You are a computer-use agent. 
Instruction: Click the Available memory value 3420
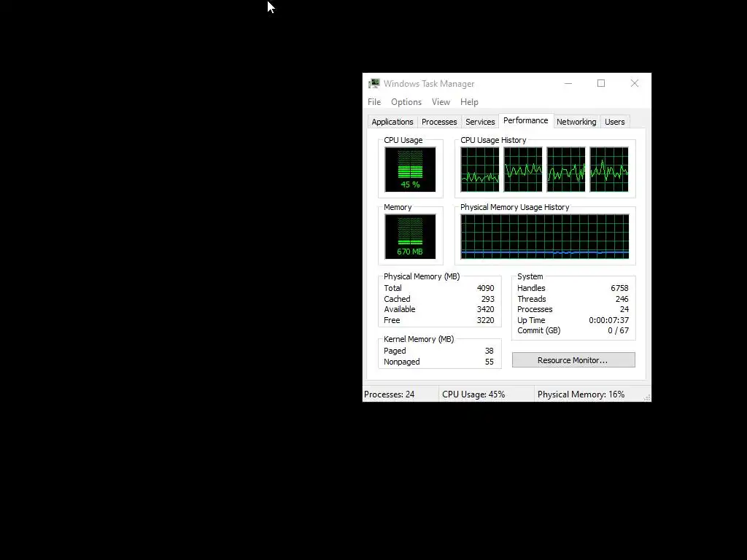click(x=485, y=309)
